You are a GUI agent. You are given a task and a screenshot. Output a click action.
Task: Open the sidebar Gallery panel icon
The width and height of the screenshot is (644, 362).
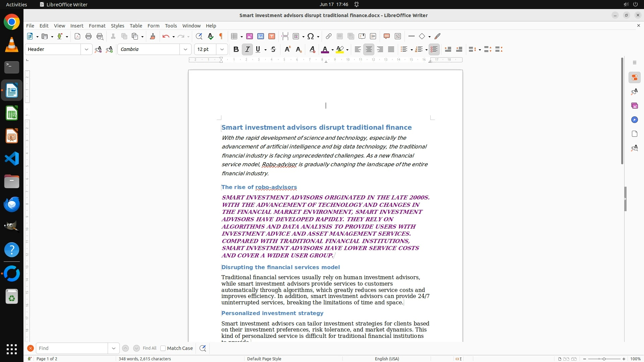coord(634,106)
